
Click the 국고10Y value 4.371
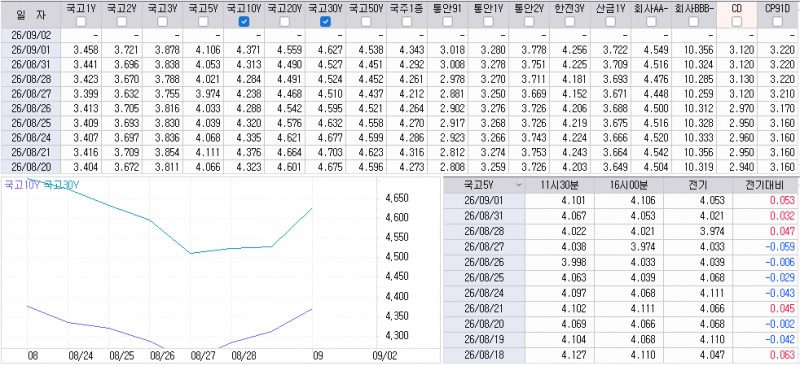coord(249,50)
